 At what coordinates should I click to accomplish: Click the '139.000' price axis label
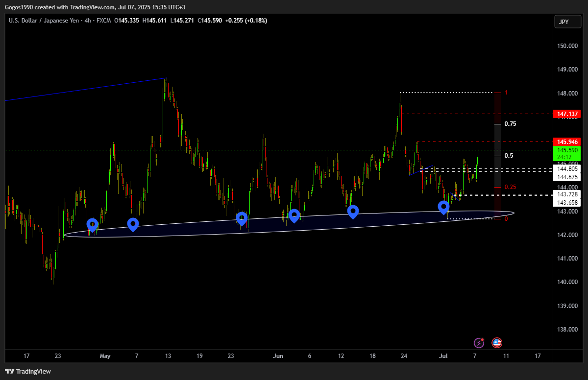click(x=567, y=306)
